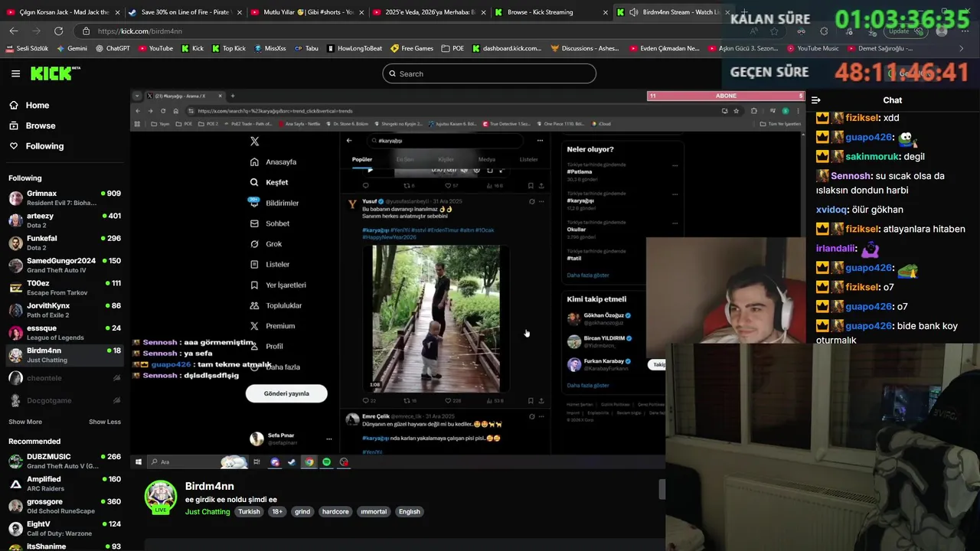The image size is (980, 551).
Task: Open the Tabu bookmark
Action: (306, 48)
